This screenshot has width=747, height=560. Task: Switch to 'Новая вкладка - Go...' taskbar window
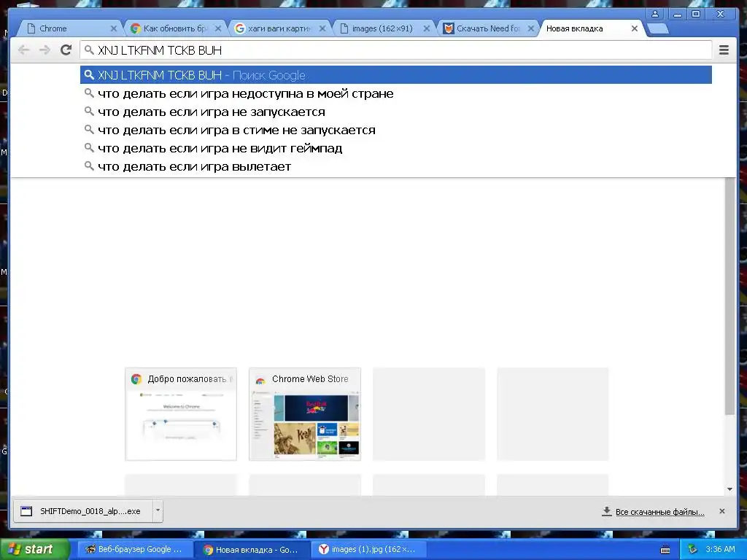point(252,550)
